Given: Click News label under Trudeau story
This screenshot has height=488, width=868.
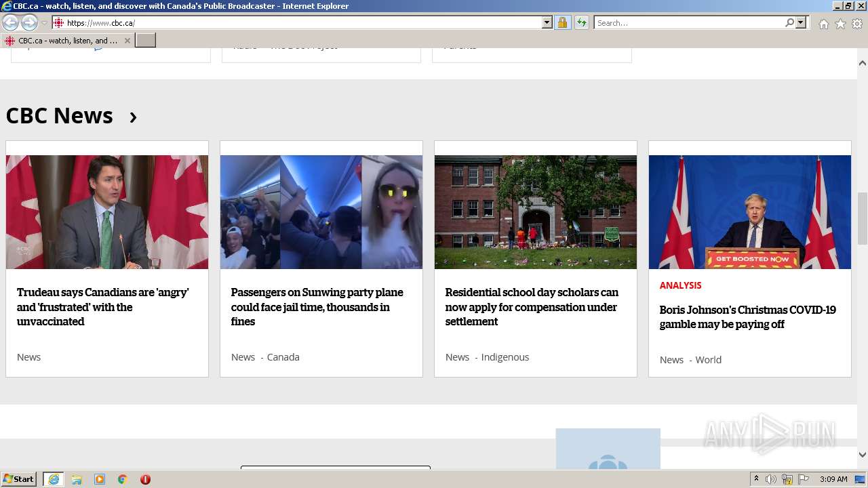Looking at the screenshot, I should [x=28, y=357].
